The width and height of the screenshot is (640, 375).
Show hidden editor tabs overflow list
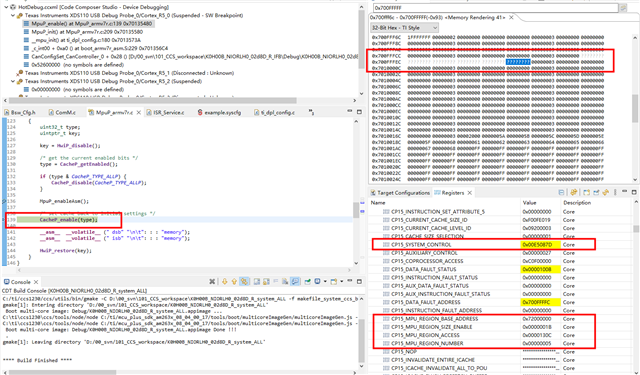[311, 112]
